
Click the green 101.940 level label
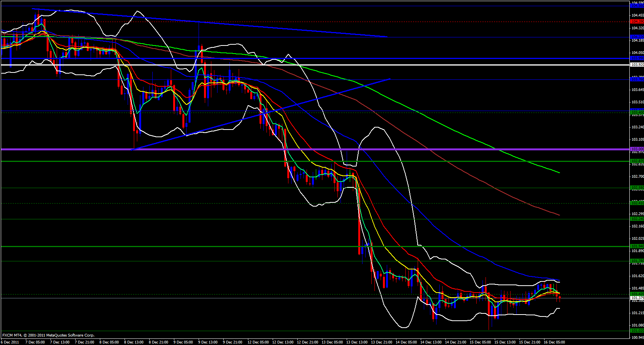coord(636,246)
